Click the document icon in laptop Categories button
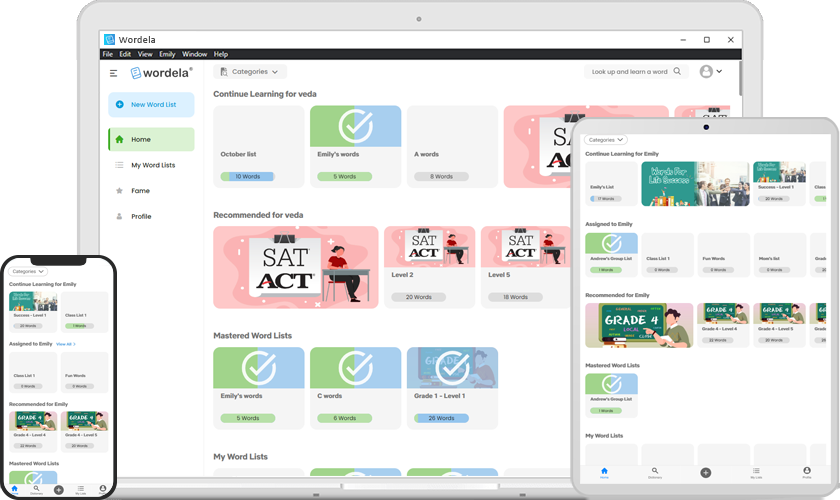840x500 pixels. [x=224, y=72]
